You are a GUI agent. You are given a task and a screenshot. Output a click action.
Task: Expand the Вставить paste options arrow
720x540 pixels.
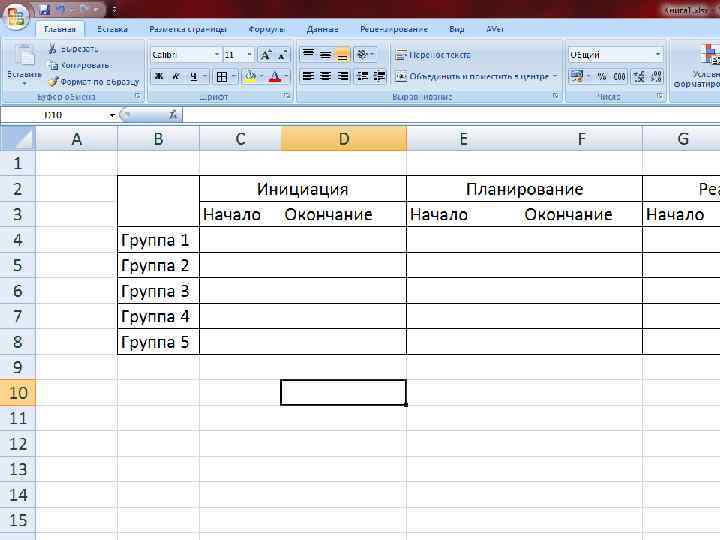[24, 83]
